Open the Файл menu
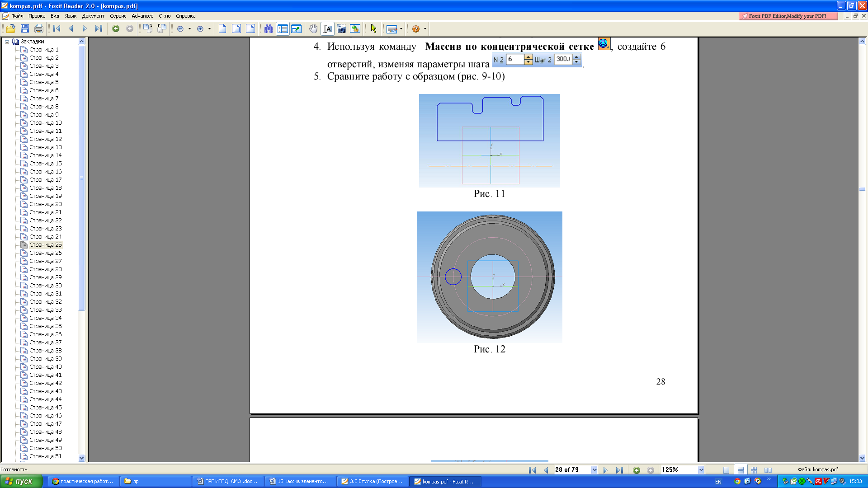 click(x=17, y=16)
